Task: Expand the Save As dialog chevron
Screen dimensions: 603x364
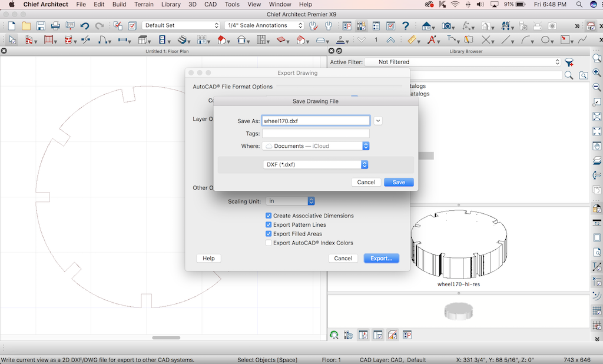Action: click(378, 121)
